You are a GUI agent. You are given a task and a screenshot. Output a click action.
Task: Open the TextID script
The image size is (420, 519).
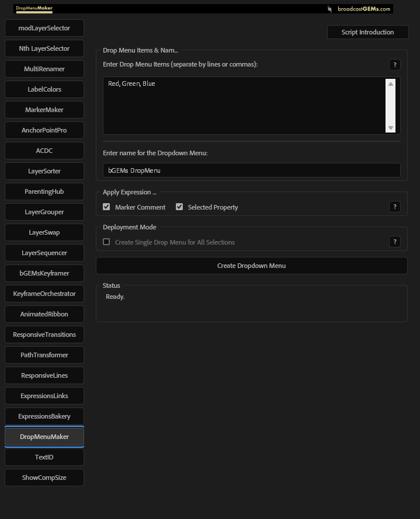[44, 458]
